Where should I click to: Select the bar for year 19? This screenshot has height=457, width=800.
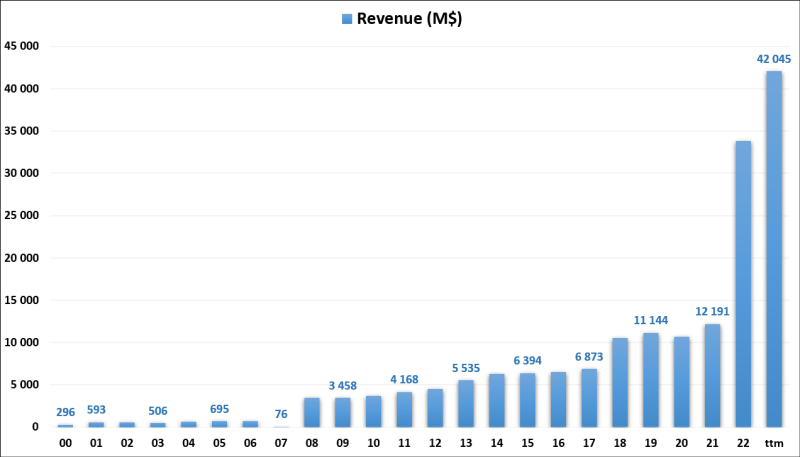(x=651, y=380)
